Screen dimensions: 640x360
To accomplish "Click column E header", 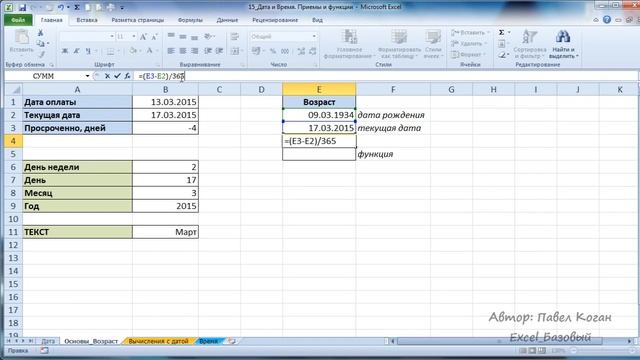I will pos(319,89).
